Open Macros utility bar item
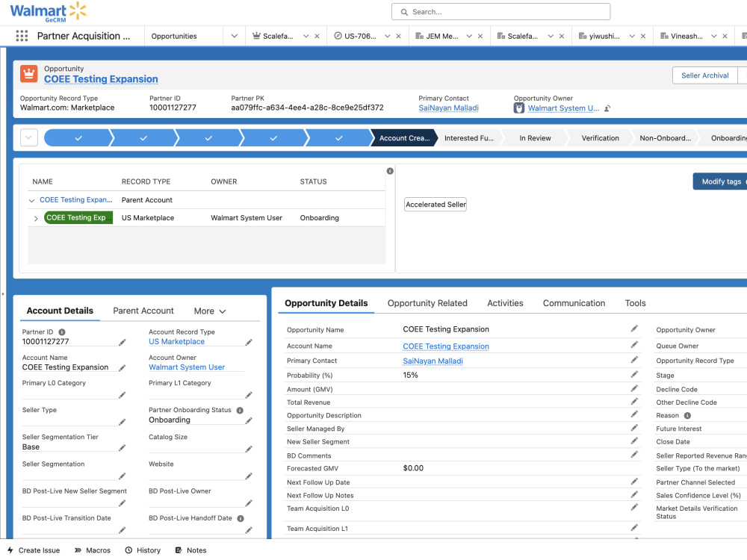The height and width of the screenshot is (560, 747). click(x=93, y=550)
